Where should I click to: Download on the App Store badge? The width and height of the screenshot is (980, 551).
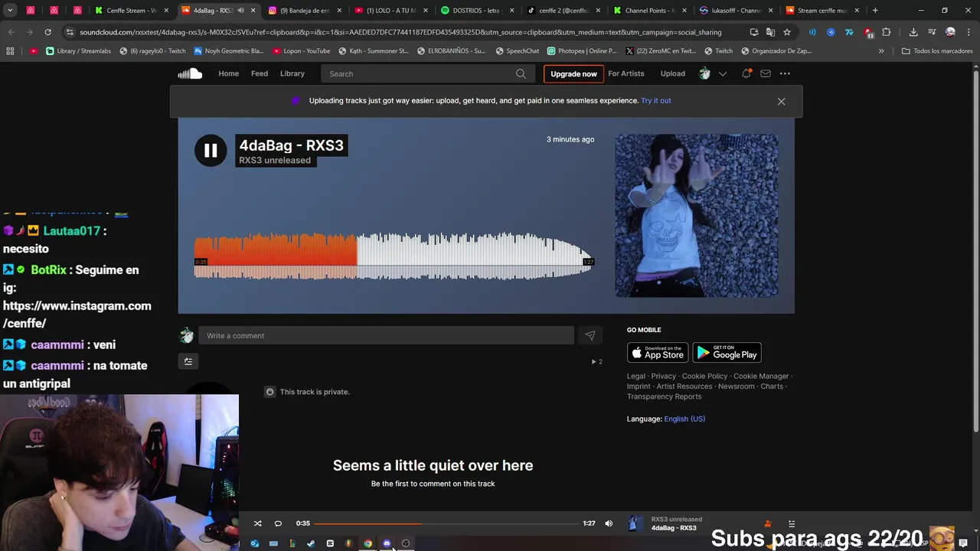pyautogui.click(x=658, y=352)
